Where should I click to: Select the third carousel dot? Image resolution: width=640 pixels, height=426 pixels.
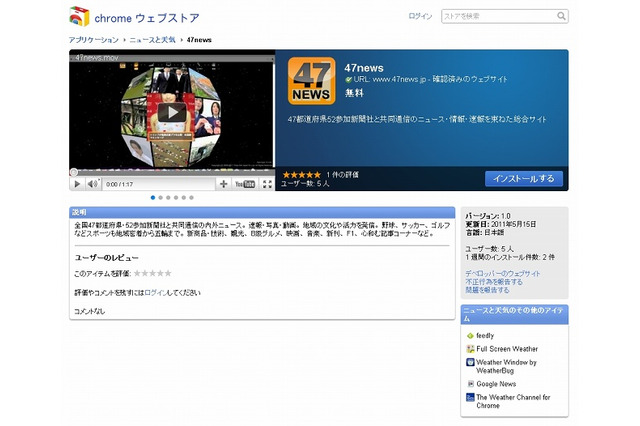(168, 197)
